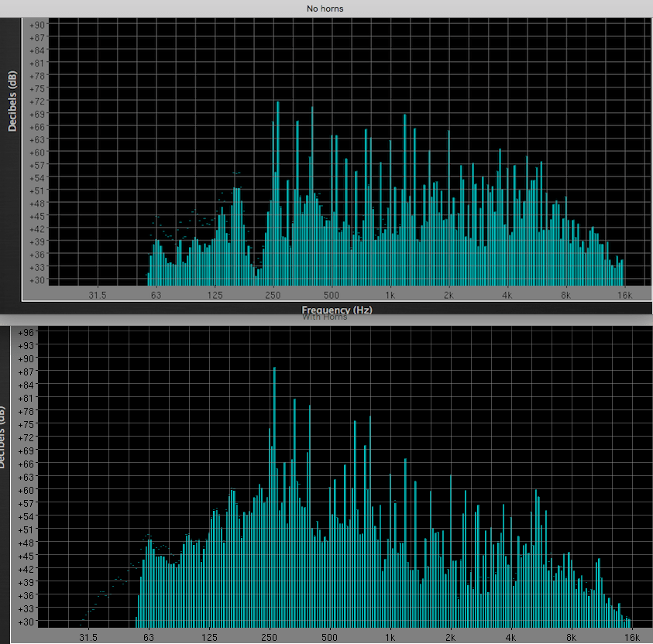This screenshot has width=653, height=644.
Task: Click the tallest +72 dB peak in No horns graph
Action: pyautogui.click(x=278, y=194)
